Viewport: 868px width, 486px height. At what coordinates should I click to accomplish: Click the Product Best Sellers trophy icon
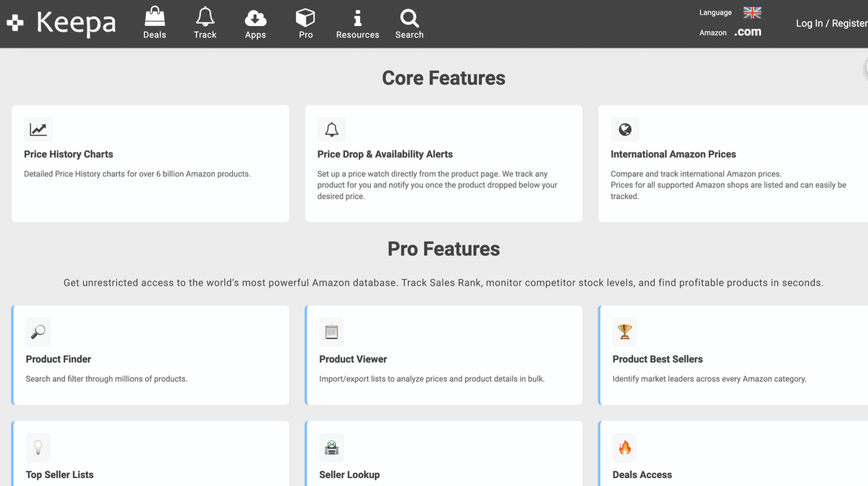pos(625,331)
